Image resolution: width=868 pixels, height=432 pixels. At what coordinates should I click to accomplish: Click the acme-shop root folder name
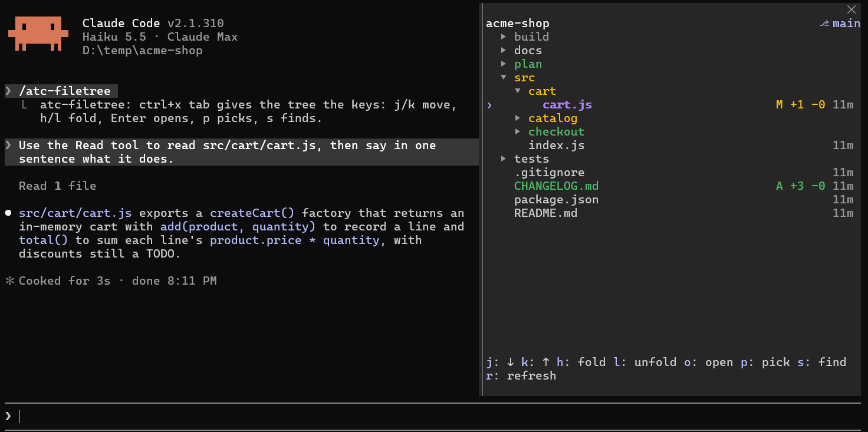[x=518, y=24]
